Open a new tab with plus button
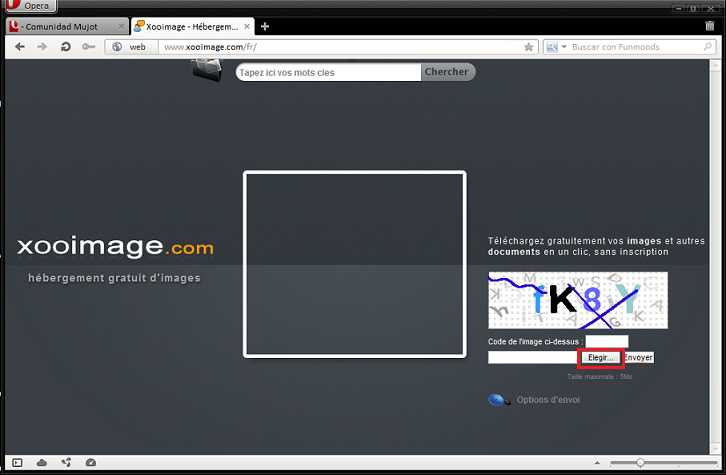Screen dimensions: 726x475 [265, 26]
